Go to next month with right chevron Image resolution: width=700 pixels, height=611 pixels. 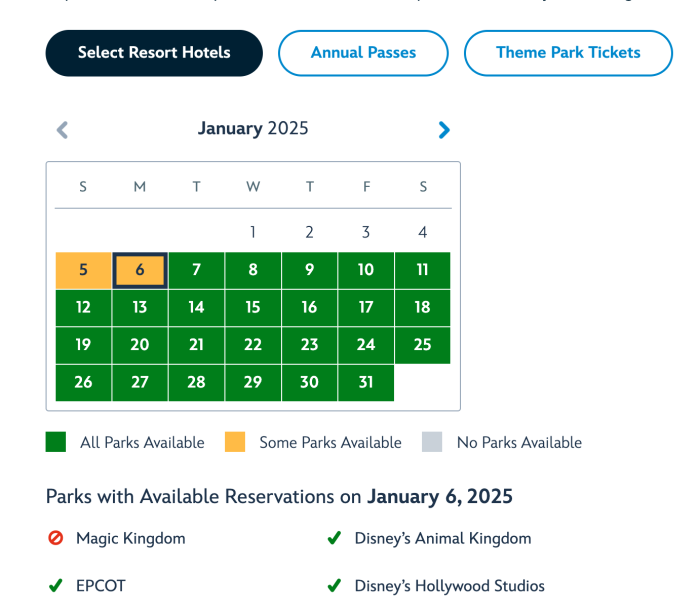click(444, 130)
